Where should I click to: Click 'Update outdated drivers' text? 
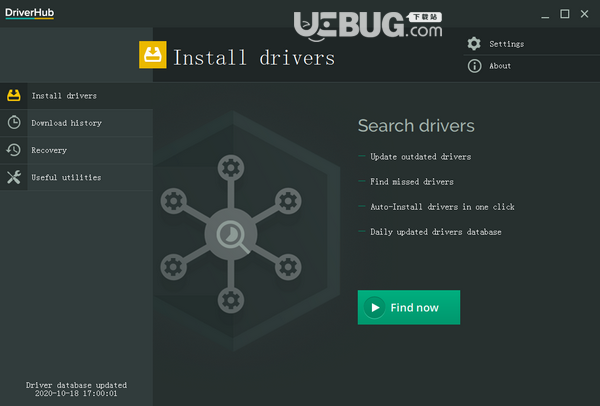[421, 157]
